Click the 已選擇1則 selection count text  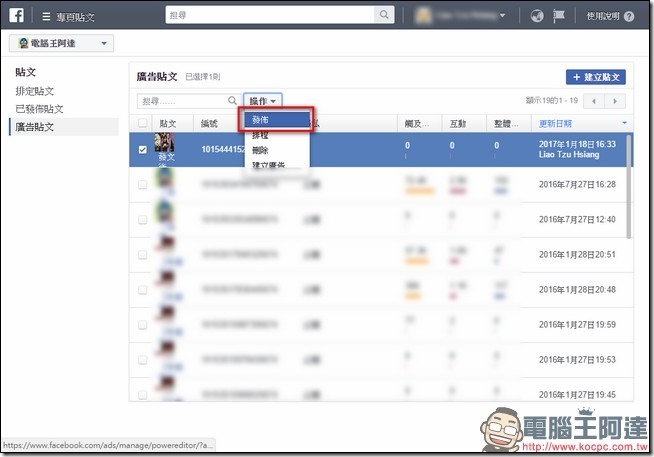[203, 77]
